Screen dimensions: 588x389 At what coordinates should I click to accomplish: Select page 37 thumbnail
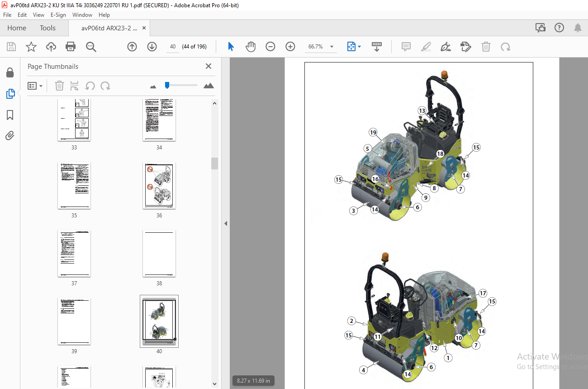click(x=74, y=254)
